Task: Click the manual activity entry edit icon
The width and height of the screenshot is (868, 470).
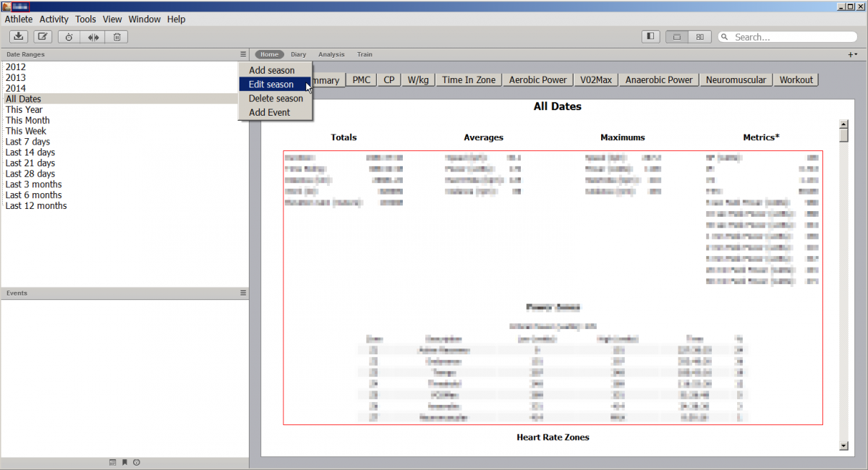Action: pos(43,37)
